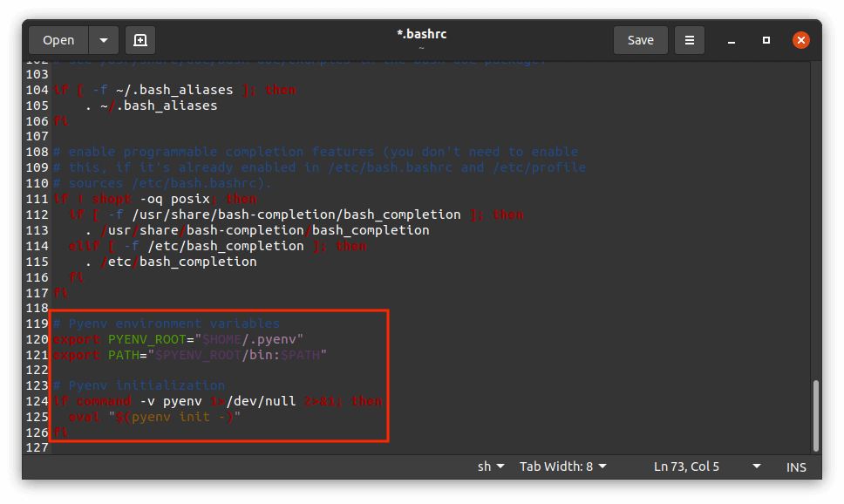Viewport: 844px width, 504px height.
Task: Open the hamburger menu
Action: (688, 39)
